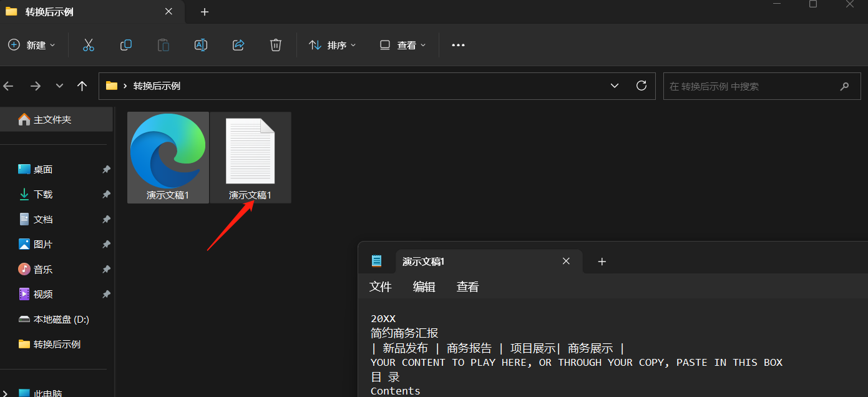Open the 查看 view options dropdown
The width and height of the screenshot is (868, 397).
[402, 44]
